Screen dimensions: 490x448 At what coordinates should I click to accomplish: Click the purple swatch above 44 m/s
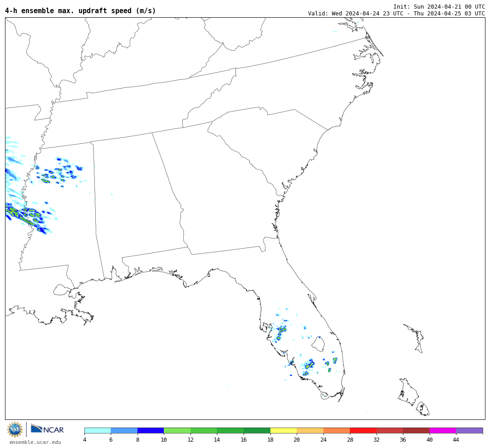point(470,431)
